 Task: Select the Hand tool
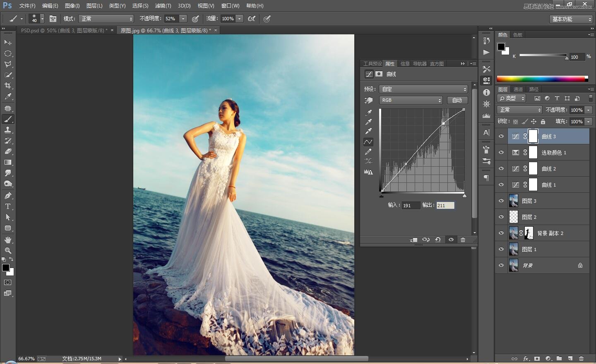[x=8, y=240]
